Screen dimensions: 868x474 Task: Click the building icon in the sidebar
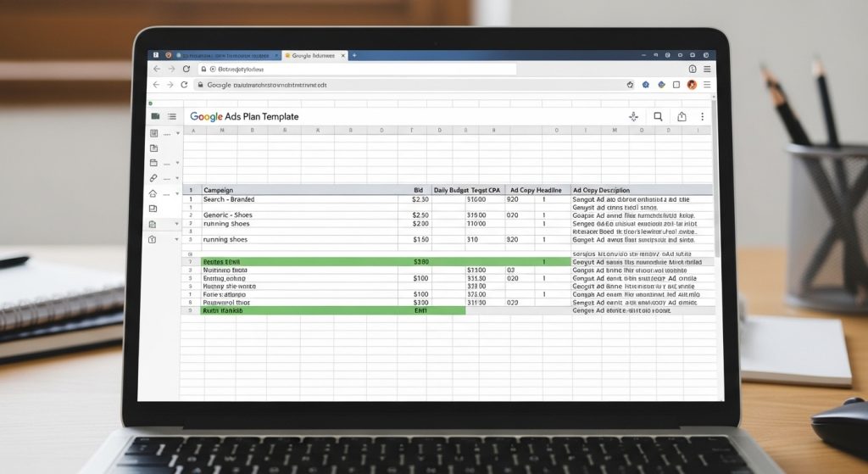coord(153,224)
